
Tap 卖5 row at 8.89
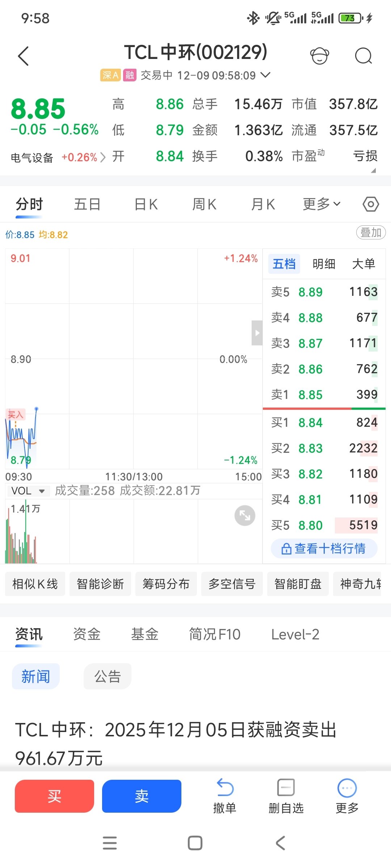[324, 292]
